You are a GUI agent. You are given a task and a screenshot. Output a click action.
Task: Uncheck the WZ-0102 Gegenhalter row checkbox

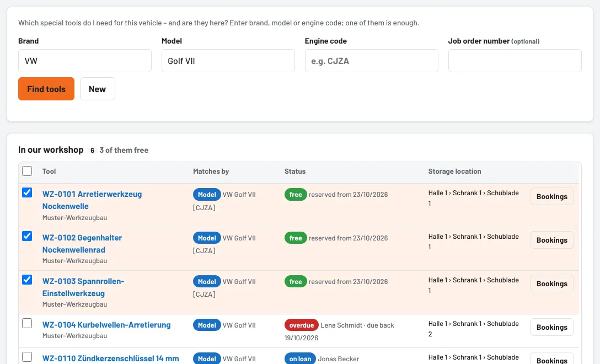27,236
